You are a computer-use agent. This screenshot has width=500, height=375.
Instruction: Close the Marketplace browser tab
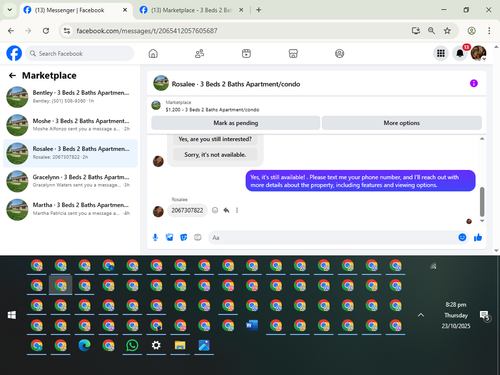[x=241, y=10]
